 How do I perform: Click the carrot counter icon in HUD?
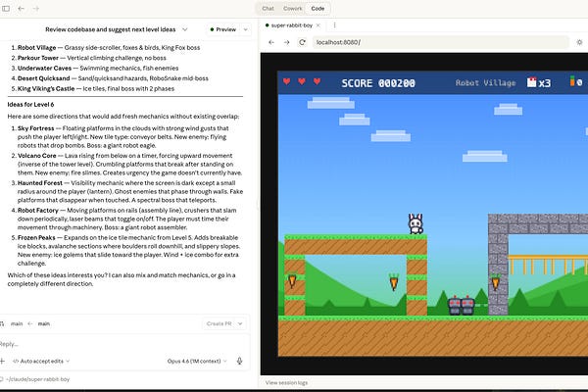point(572,81)
